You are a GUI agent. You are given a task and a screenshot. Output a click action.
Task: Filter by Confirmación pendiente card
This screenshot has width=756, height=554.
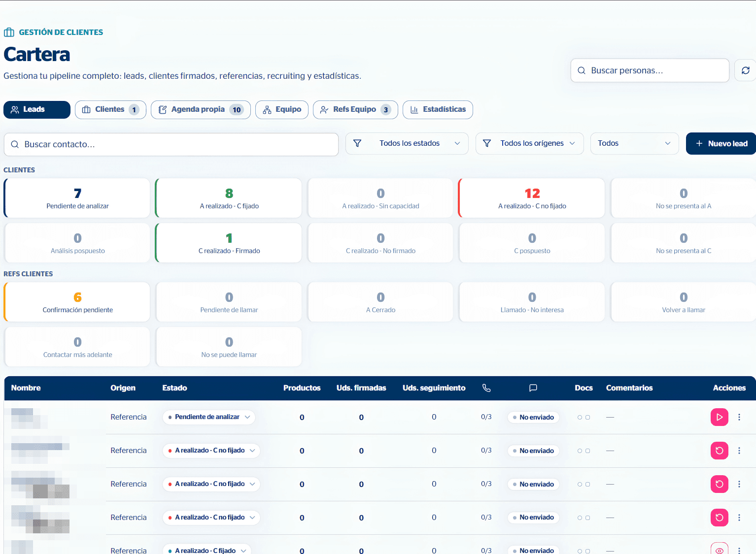coord(77,302)
